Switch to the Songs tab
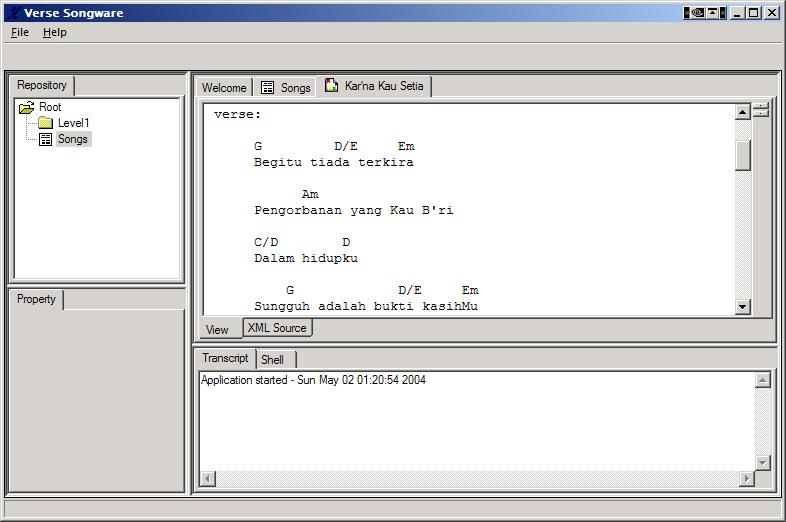This screenshot has height=522, width=786. [x=286, y=88]
